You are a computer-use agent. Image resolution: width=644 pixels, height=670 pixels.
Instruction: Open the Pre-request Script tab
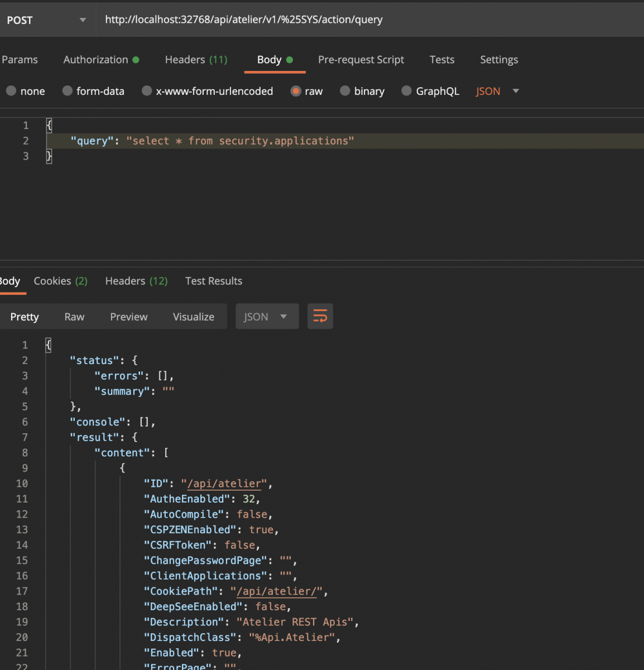[361, 60]
